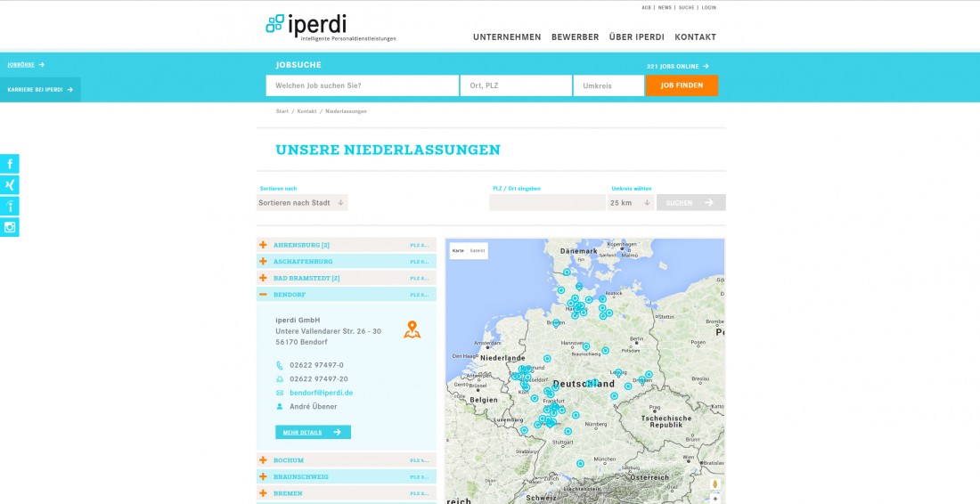Click the orange map location icon for Bendorf
The image size is (980, 504).
(412, 329)
